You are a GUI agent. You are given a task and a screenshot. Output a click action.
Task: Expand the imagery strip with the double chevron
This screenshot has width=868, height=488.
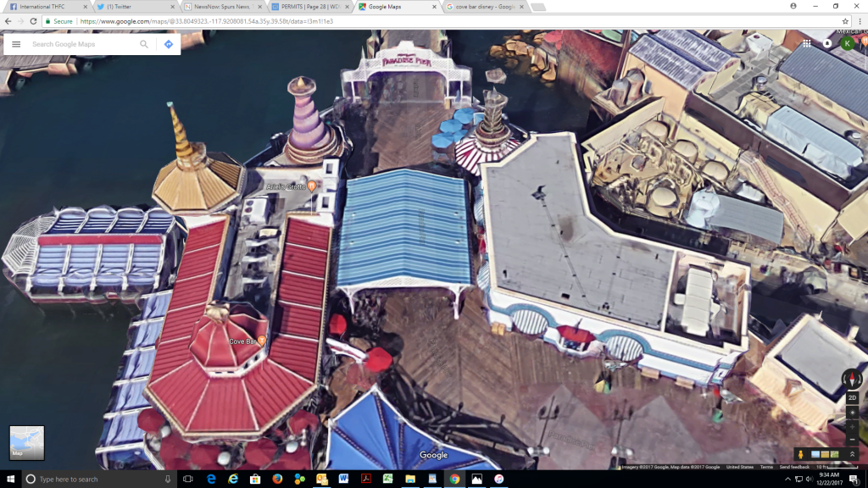(x=853, y=454)
